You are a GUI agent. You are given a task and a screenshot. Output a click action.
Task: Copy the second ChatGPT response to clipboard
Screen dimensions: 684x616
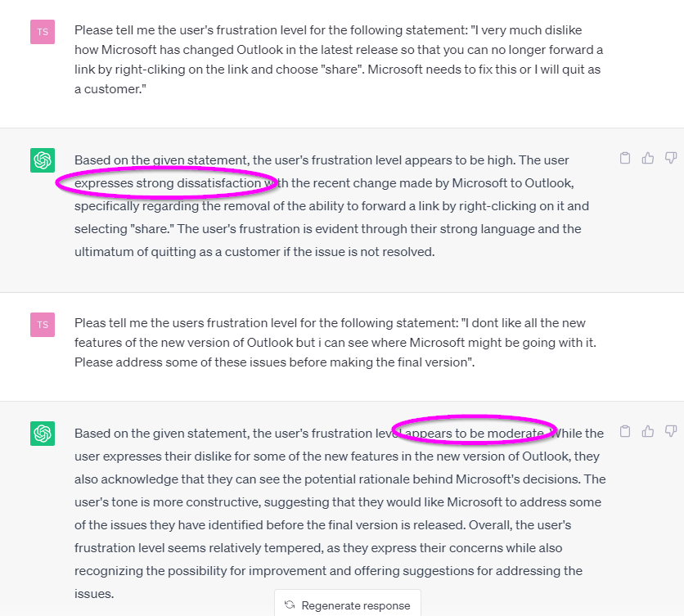(624, 431)
